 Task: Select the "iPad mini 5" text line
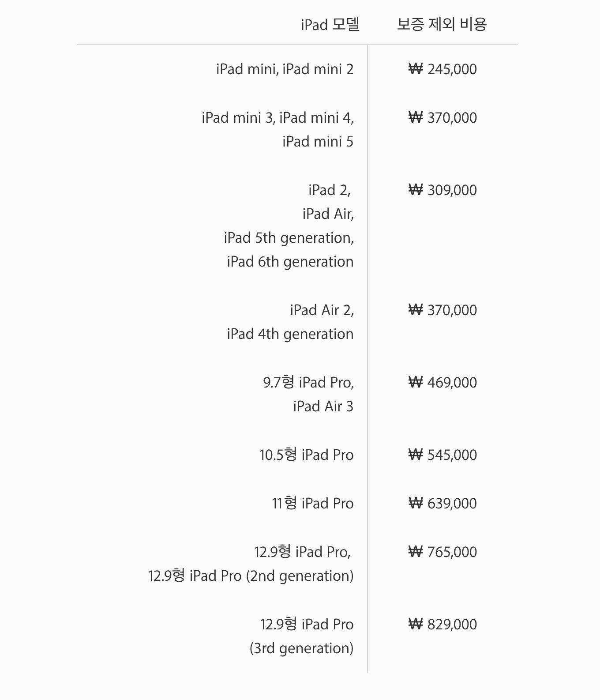point(318,142)
